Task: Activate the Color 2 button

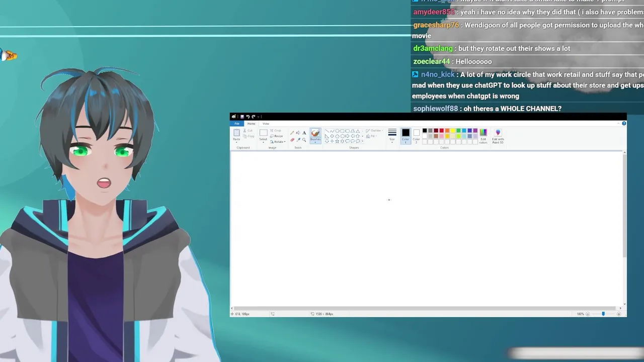Action: [417, 136]
